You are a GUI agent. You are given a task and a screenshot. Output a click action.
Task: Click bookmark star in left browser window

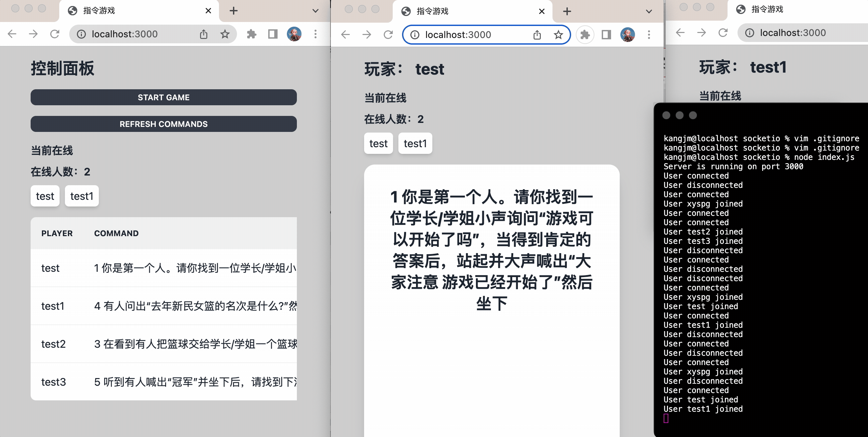[225, 34]
